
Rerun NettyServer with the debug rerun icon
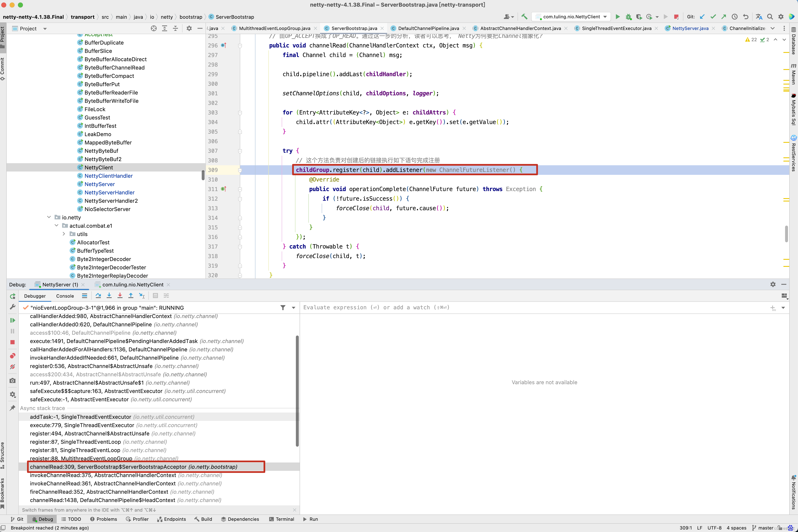(x=13, y=296)
